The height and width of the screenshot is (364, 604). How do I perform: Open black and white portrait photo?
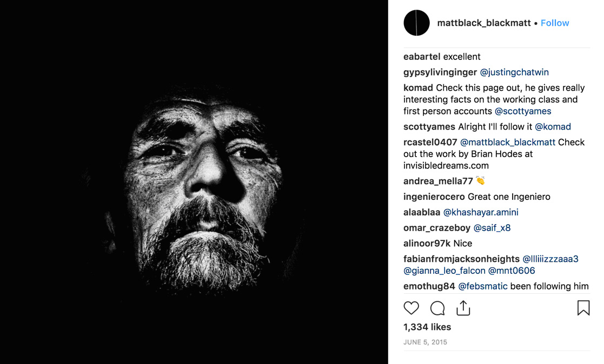[194, 182]
